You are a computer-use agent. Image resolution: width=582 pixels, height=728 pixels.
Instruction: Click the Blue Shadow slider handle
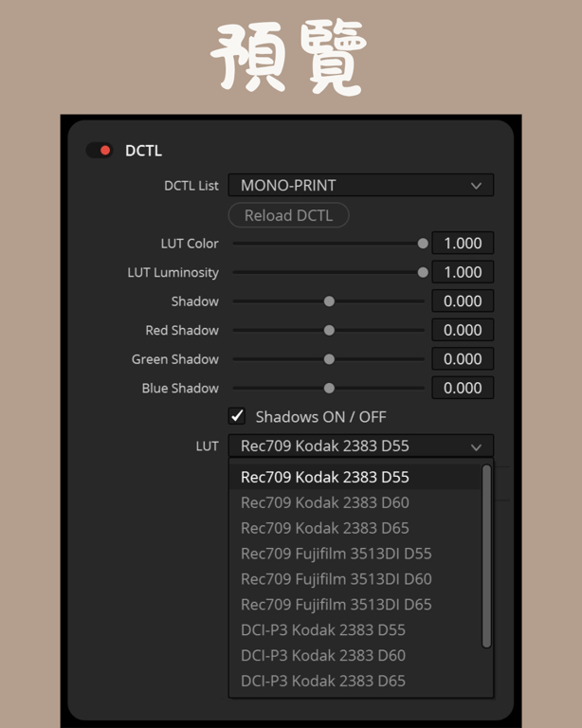(329, 388)
